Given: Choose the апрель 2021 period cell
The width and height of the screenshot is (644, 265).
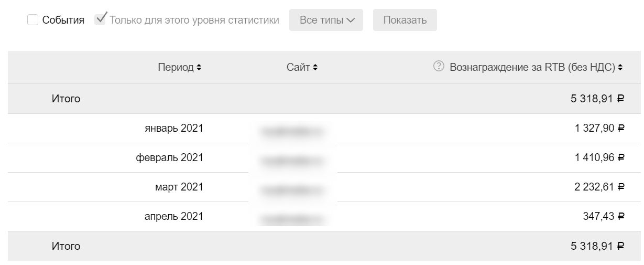Looking at the screenshot, I should click(173, 216).
